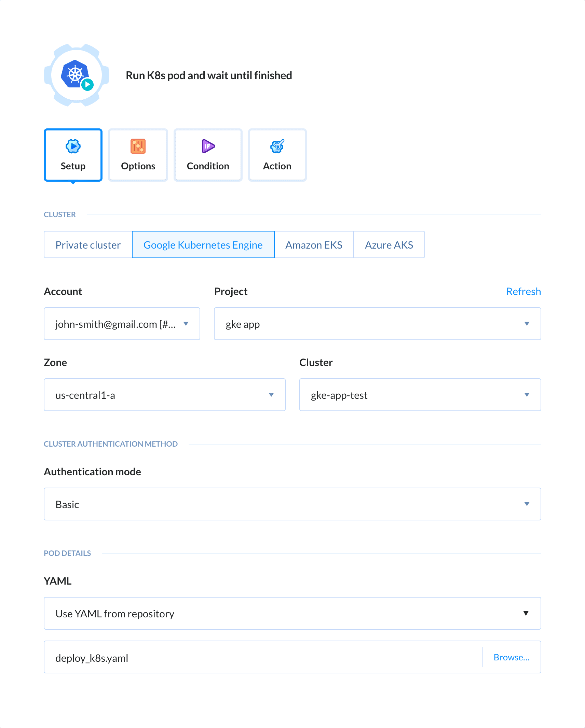The width and height of the screenshot is (585, 728).
Task: Click the Setup gear icon
Action: click(73, 146)
